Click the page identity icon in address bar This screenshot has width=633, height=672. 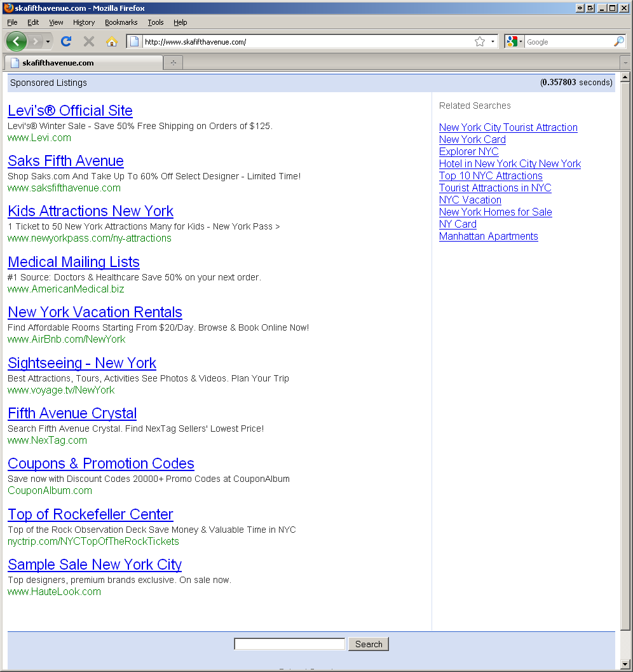[135, 41]
